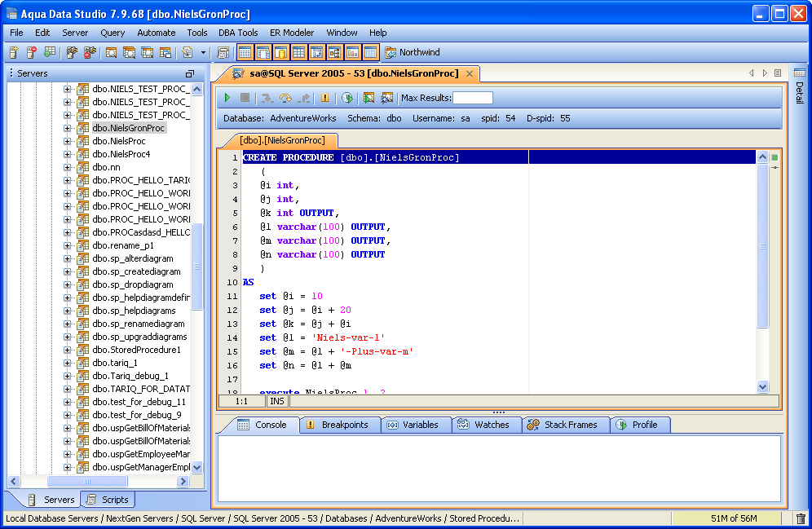This screenshot has height=529, width=812.
Task: Toggle the chart view button in toolbar
Action: click(352, 52)
